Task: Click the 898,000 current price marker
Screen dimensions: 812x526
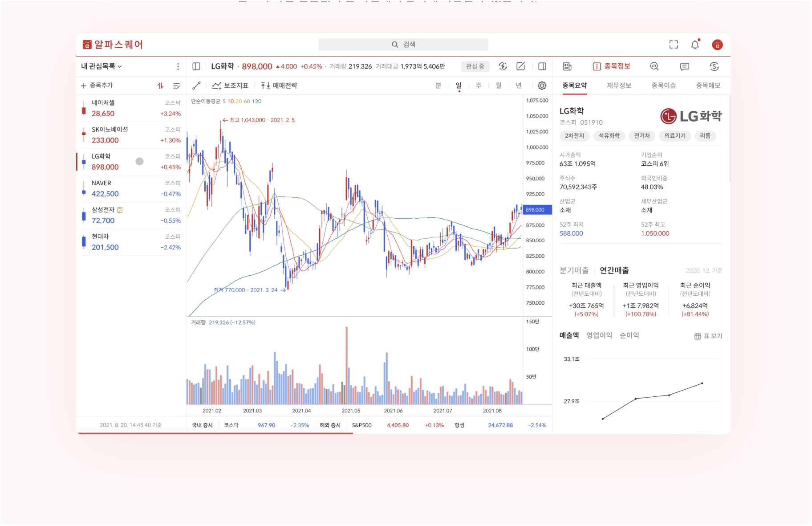Action: tap(537, 210)
